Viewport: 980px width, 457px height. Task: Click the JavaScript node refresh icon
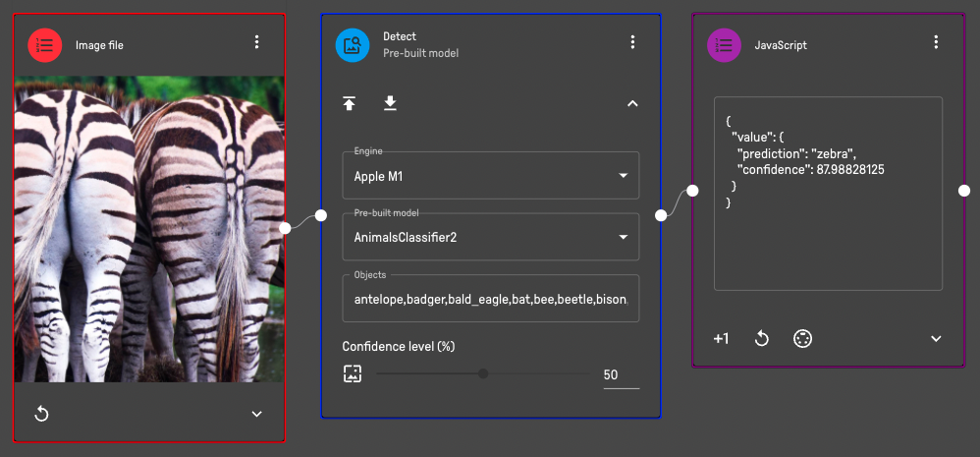(761, 338)
